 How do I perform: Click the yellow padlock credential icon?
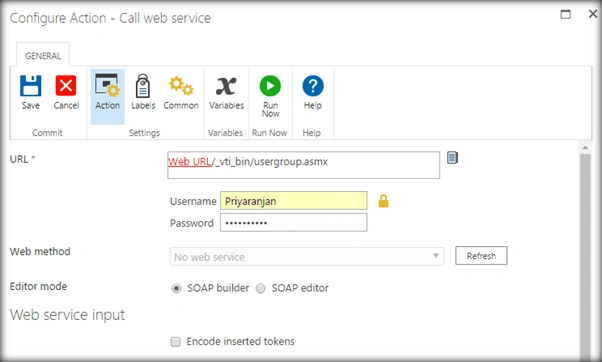tap(383, 201)
